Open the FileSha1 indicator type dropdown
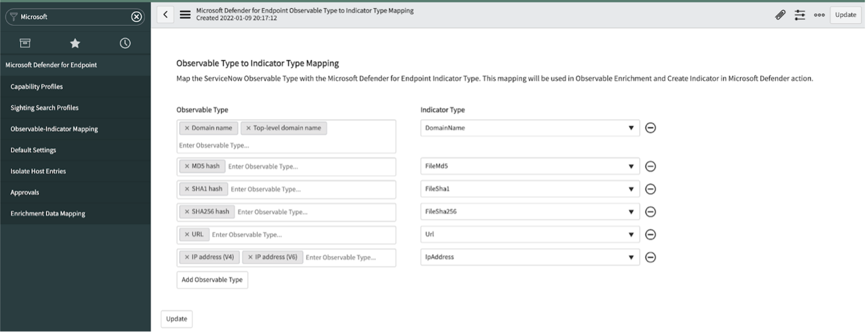Screen dimensions: 868x333 [530, 189]
